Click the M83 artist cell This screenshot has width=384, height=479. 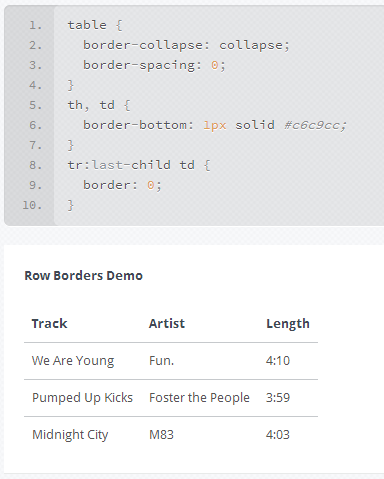point(161,435)
